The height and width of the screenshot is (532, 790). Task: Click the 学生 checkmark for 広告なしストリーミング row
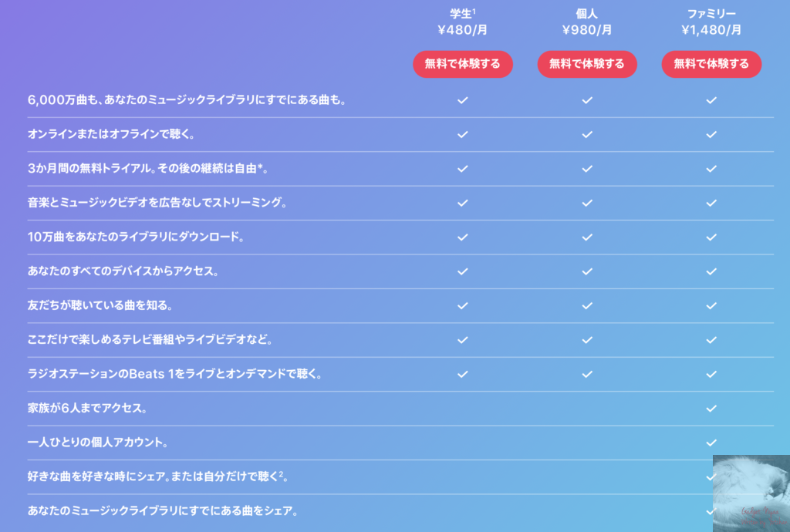tap(463, 203)
